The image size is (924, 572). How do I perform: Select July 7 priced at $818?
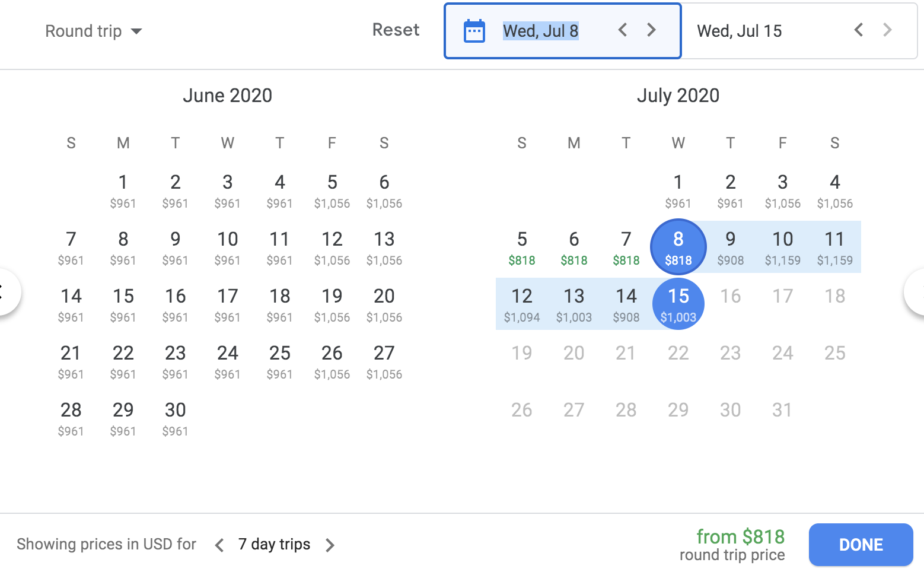coord(626,247)
